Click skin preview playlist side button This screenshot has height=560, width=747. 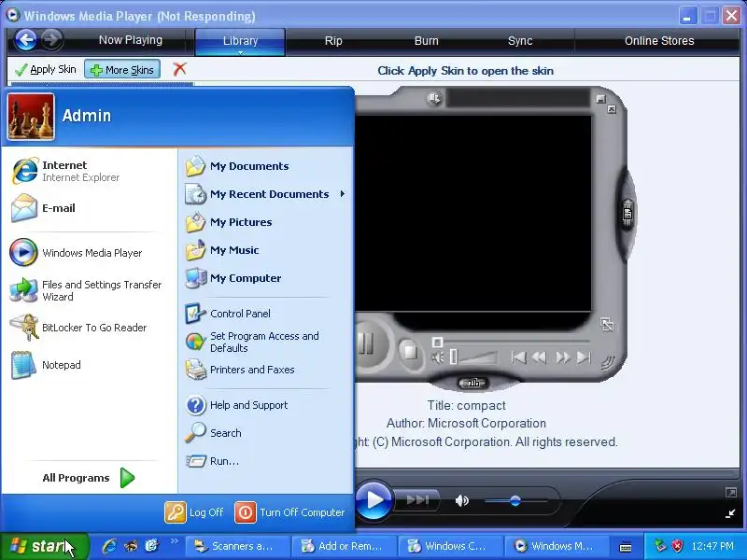point(627,214)
